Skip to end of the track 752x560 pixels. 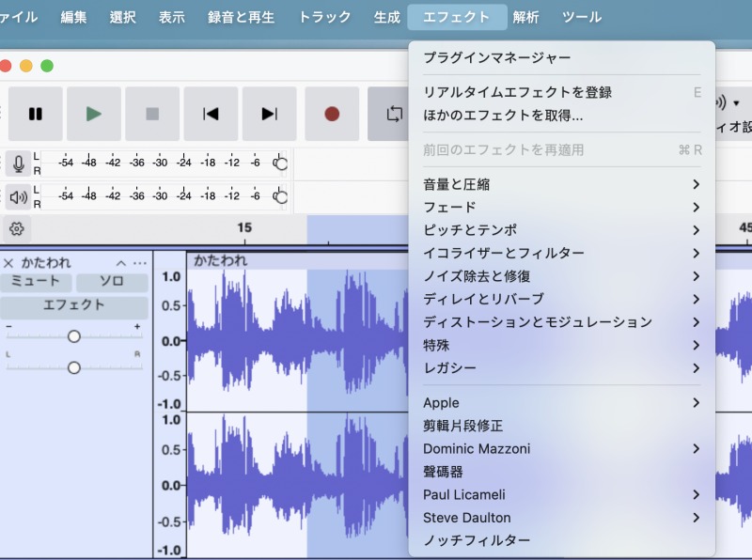pyautogui.click(x=270, y=114)
